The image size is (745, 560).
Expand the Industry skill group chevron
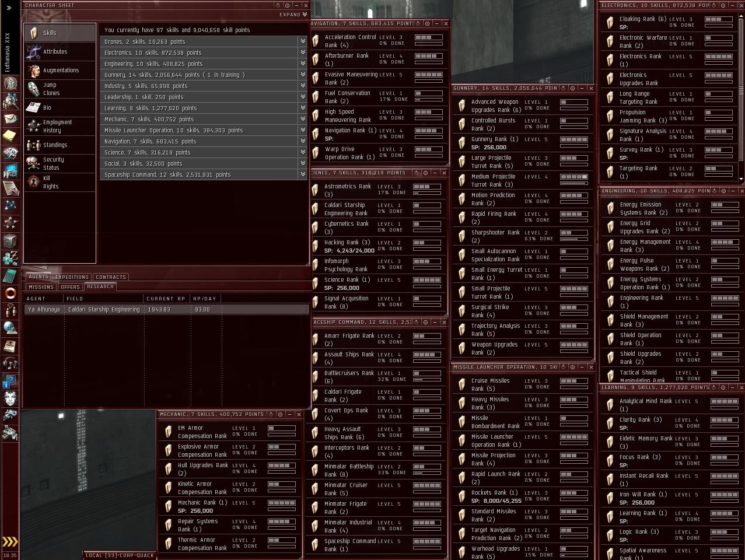[x=303, y=86]
